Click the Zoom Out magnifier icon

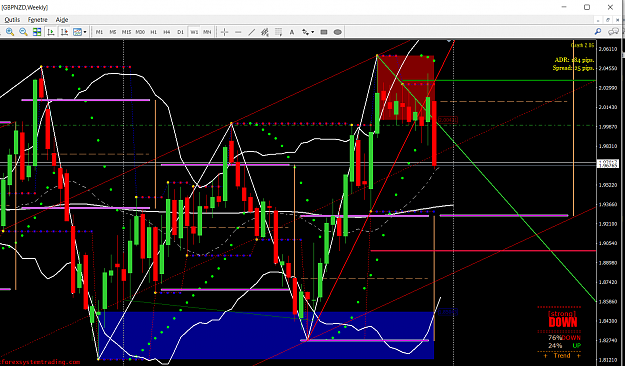[x=23, y=32]
